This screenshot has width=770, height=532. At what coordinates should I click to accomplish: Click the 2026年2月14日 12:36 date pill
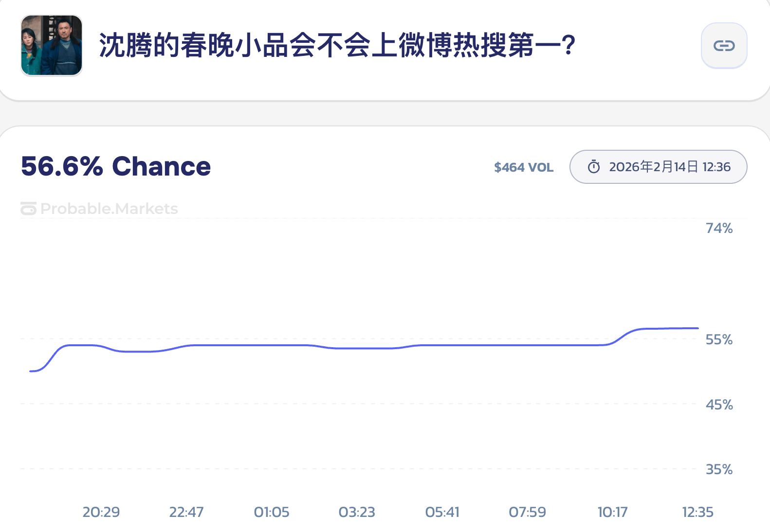coord(658,167)
